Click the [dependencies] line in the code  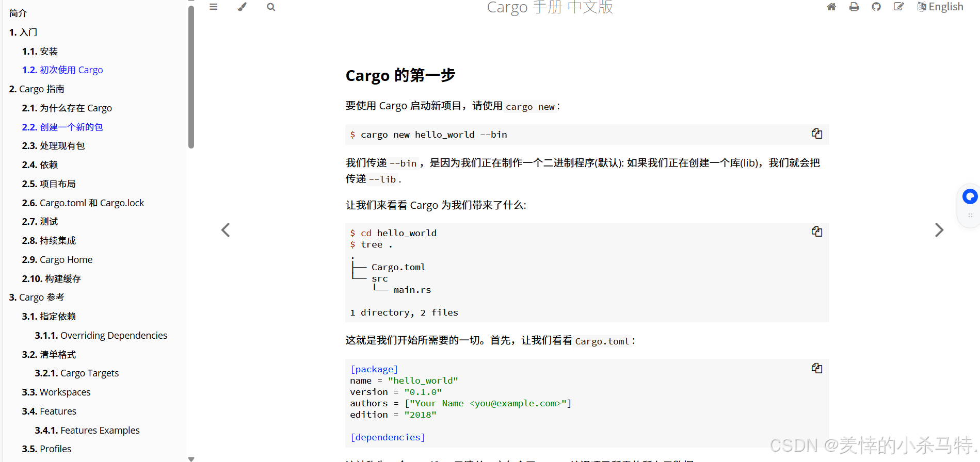pyautogui.click(x=388, y=437)
